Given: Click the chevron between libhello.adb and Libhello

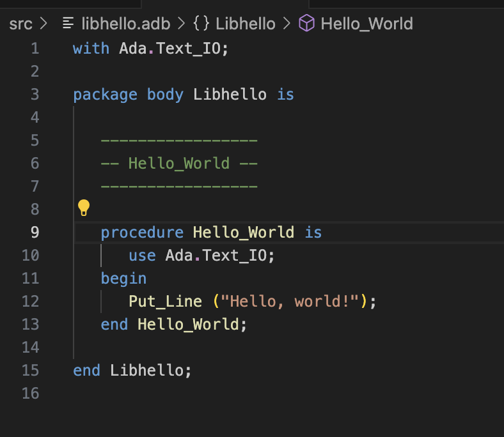Looking at the screenshot, I should (x=181, y=24).
